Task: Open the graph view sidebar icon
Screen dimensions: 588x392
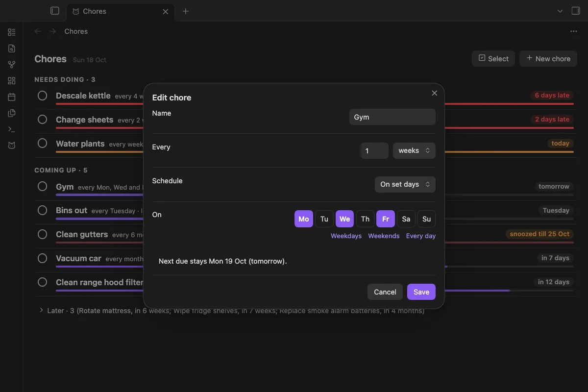Action: (x=12, y=65)
